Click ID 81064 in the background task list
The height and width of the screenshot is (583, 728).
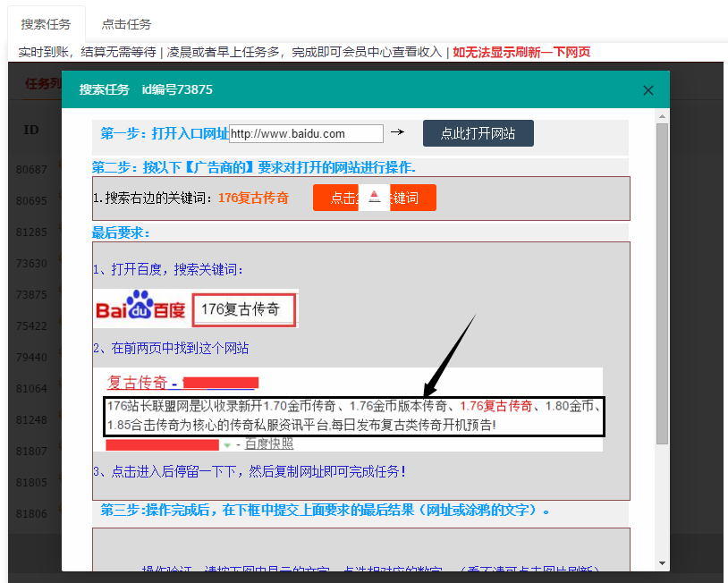tap(31, 388)
